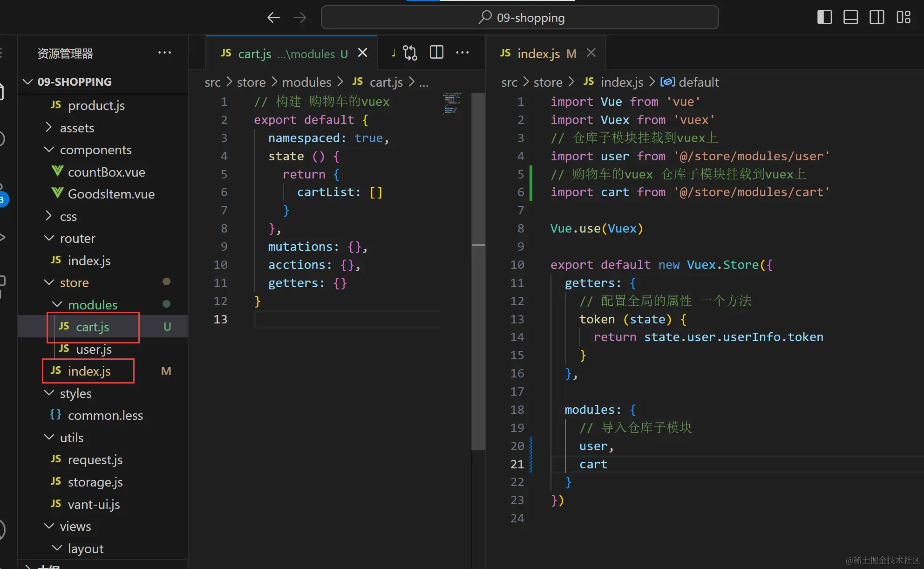Click line number 13 in cart.js
924x569 pixels.
pyautogui.click(x=220, y=319)
